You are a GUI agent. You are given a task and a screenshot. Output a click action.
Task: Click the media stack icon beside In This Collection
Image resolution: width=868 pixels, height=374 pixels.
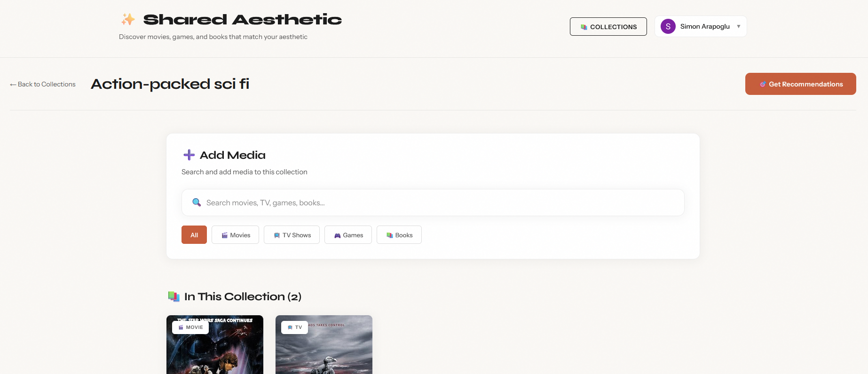[174, 296]
